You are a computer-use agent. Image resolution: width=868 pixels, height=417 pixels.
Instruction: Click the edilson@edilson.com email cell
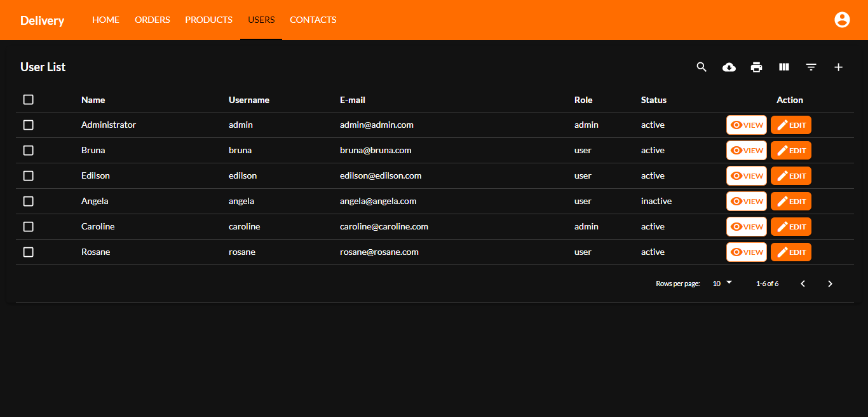click(x=381, y=176)
